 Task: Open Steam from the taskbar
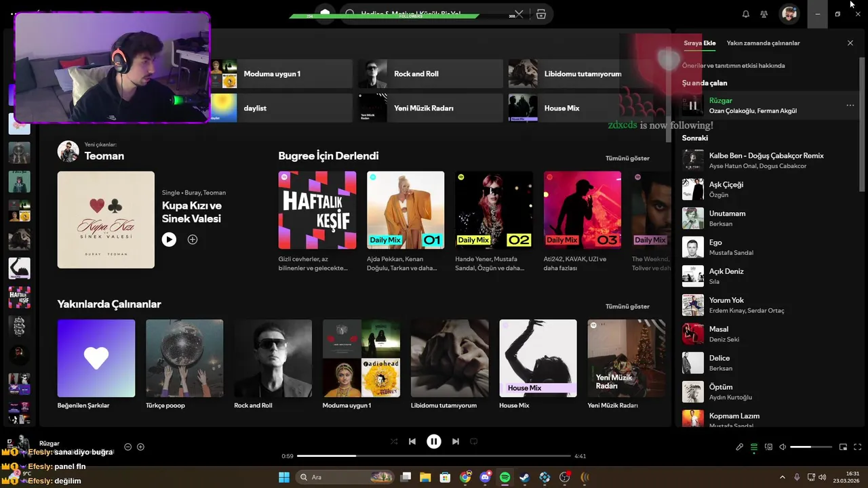pos(525,477)
